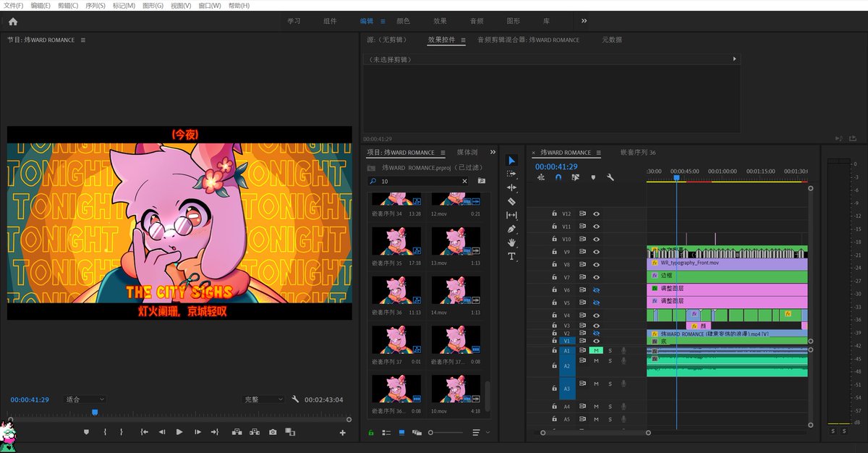Add marker in timeline header
Viewport: 868px width, 453px height.
tap(593, 177)
